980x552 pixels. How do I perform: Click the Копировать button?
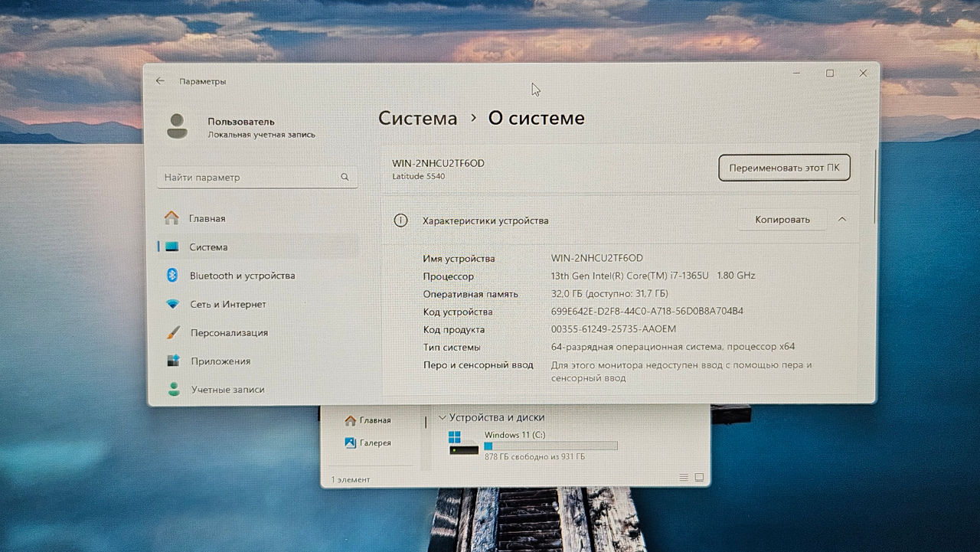782,220
